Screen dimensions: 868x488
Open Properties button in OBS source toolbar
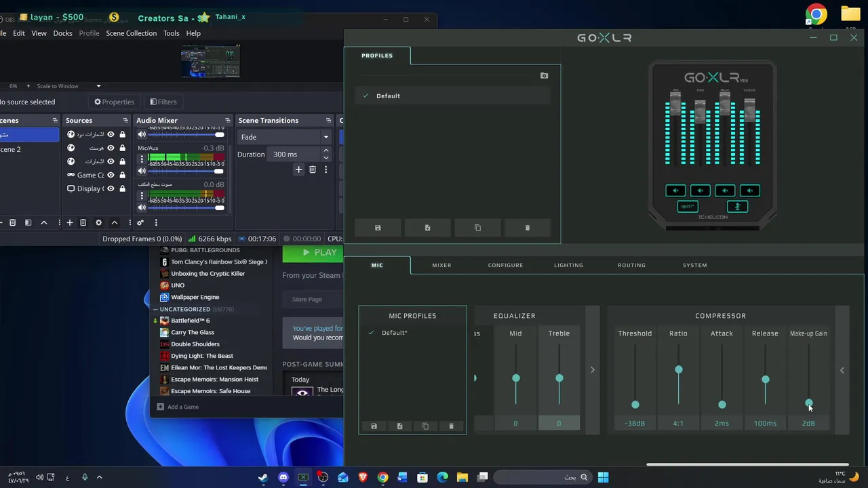114,102
